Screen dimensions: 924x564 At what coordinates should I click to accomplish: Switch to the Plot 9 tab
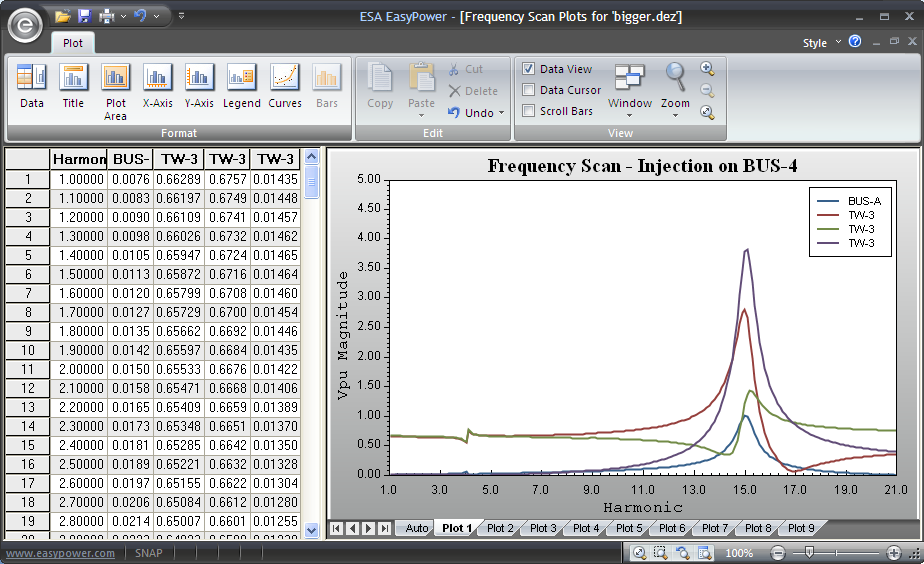801,528
